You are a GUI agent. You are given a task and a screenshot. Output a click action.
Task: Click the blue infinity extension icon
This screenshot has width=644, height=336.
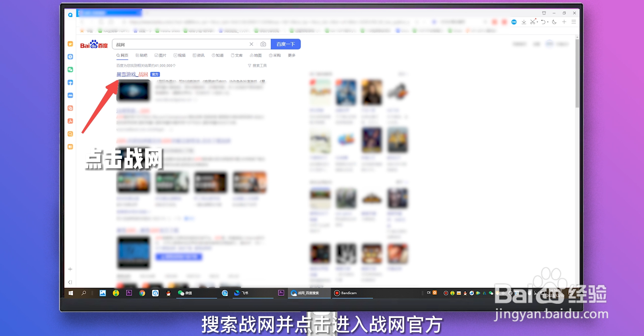[514, 22]
